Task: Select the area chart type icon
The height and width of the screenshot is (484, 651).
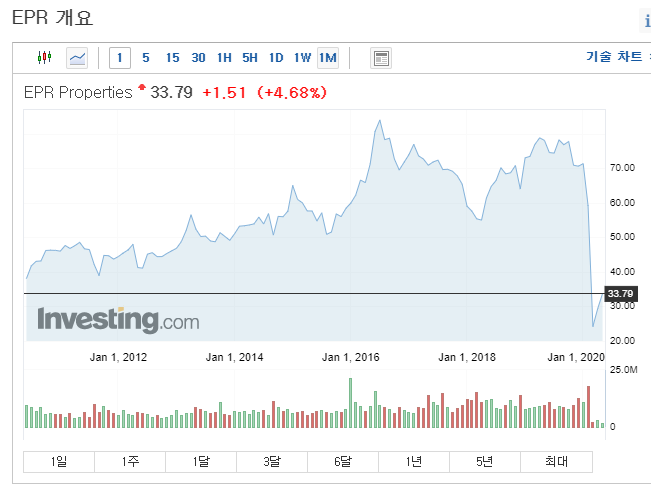Action: pos(77,58)
